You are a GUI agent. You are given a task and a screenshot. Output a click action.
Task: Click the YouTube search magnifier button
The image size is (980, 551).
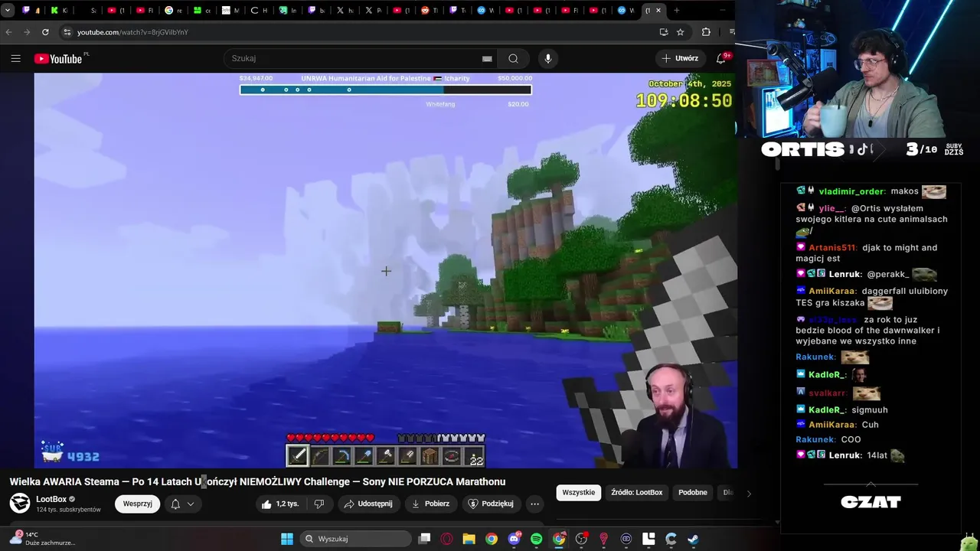[513, 58]
